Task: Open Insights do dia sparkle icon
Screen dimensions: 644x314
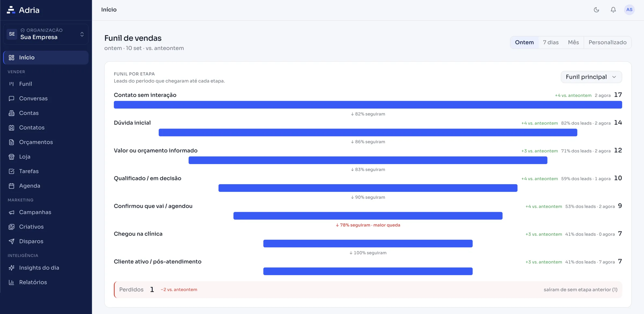Action: point(11,268)
